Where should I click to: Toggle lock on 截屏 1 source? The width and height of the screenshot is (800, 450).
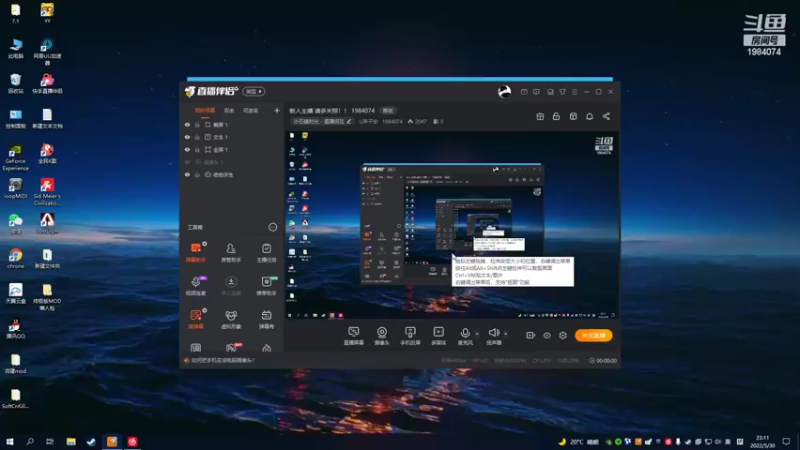coord(197,124)
